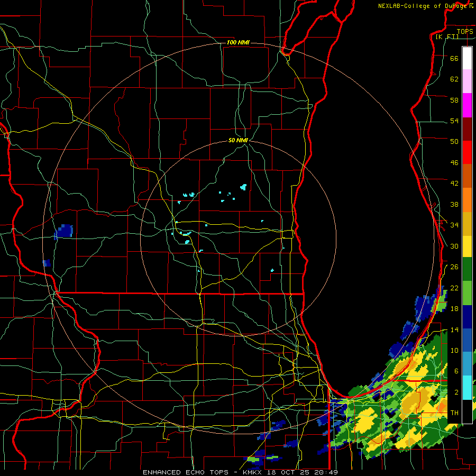The width and height of the screenshot is (476, 476).
Task: Click the 50 value on the legend
Action: (454, 141)
